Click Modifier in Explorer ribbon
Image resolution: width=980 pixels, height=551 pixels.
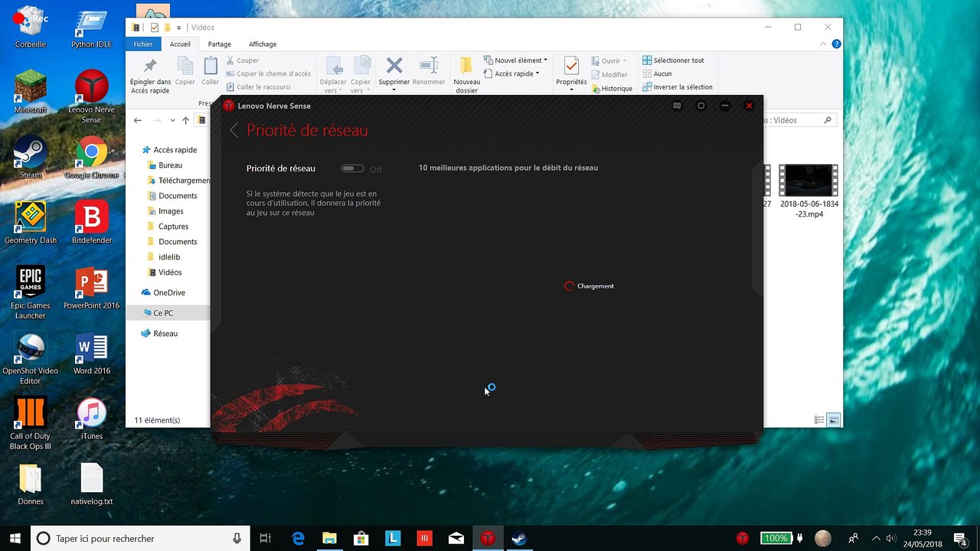coord(609,75)
